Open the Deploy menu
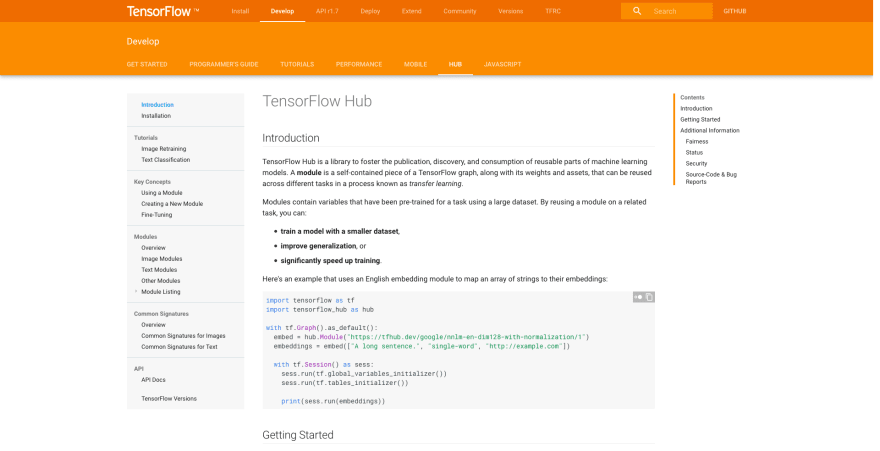880x451 pixels. coord(370,11)
